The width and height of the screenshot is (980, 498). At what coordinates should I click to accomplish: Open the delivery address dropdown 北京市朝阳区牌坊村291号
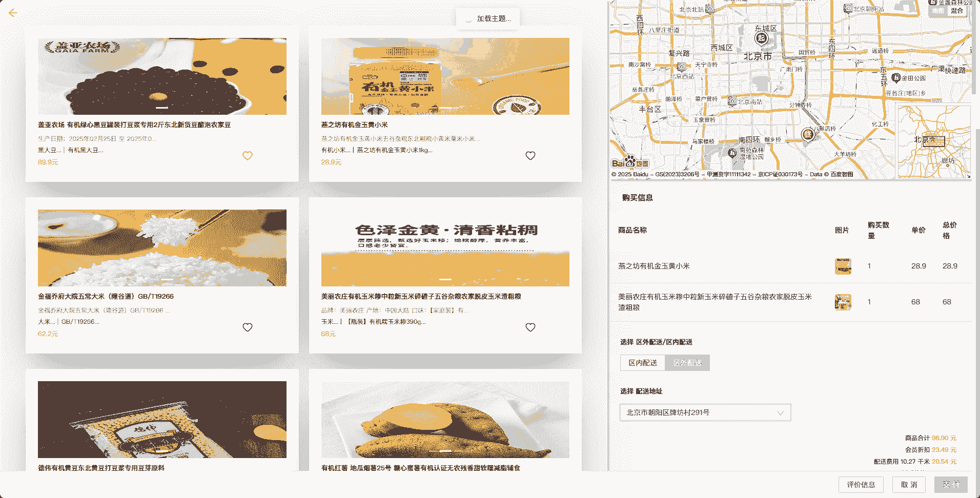(705, 412)
